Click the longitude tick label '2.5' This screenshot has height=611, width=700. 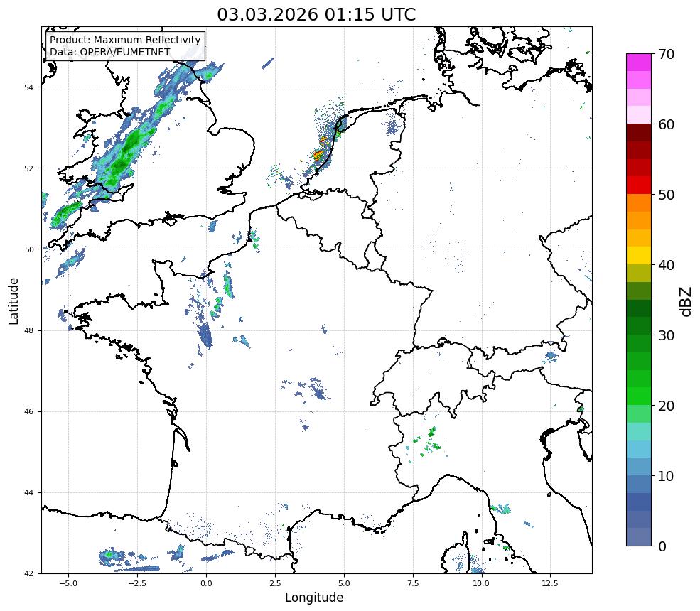275,583
